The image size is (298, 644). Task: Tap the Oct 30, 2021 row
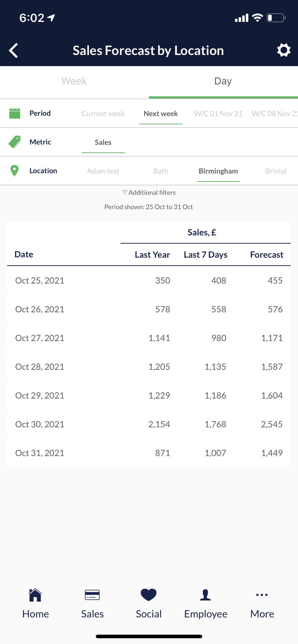tap(149, 424)
